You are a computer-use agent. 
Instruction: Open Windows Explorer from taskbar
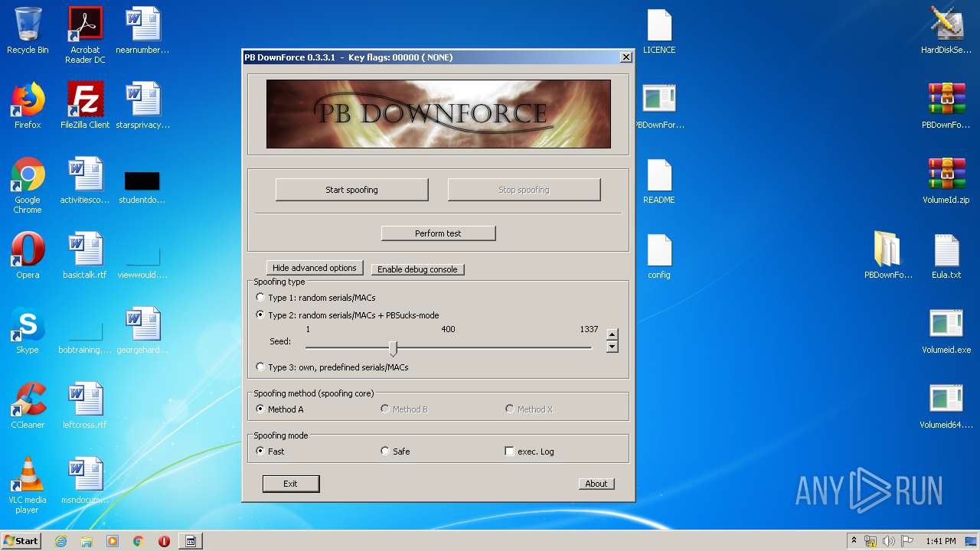pos(87,541)
